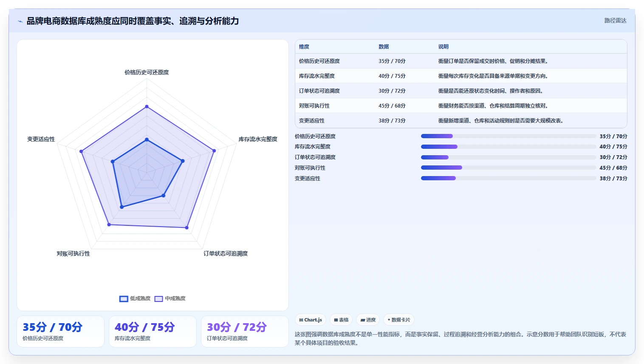Click the 对账可执行性 progress bar
Viewport: 644px width, 364px height.
508,168
